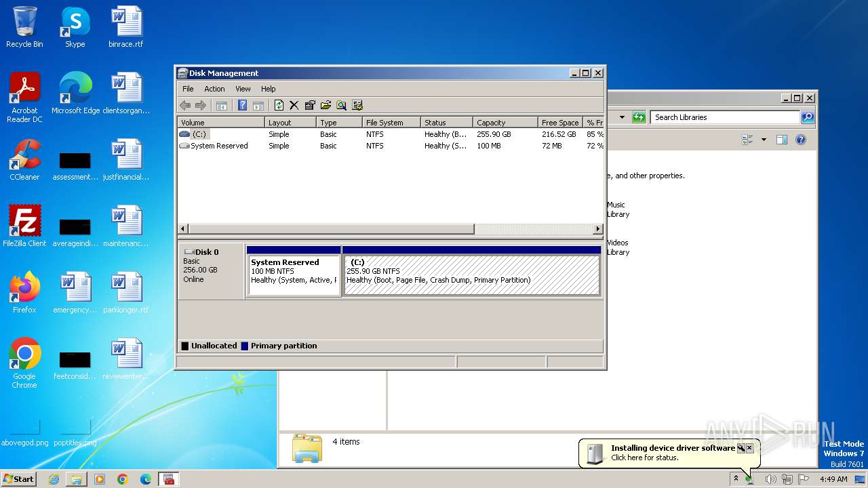Viewport: 868px width, 488px height.
Task: Click the Properties toolbar icon in Disk Management
Action: click(x=310, y=105)
